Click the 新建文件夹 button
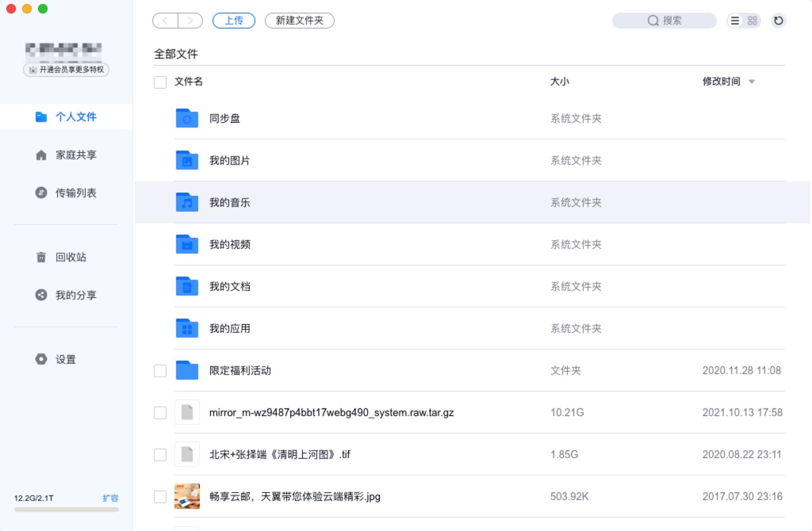This screenshot has width=812, height=531. point(300,21)
